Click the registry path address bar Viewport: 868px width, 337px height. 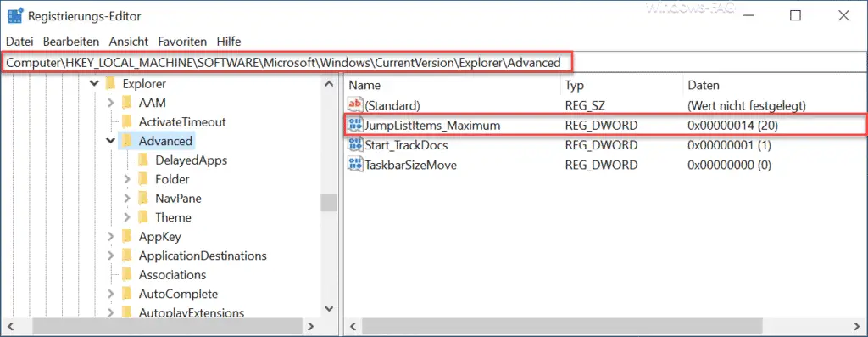[433, 63]
